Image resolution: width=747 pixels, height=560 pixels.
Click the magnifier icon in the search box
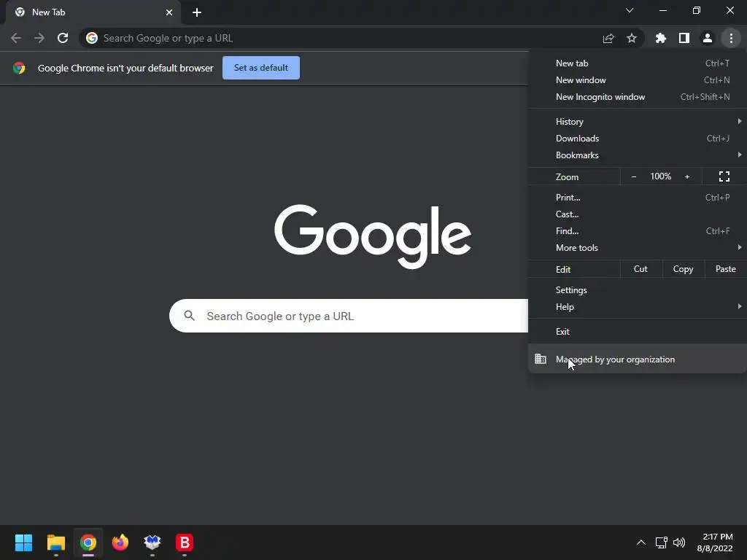pyautogui.click(x=189, y=316)
